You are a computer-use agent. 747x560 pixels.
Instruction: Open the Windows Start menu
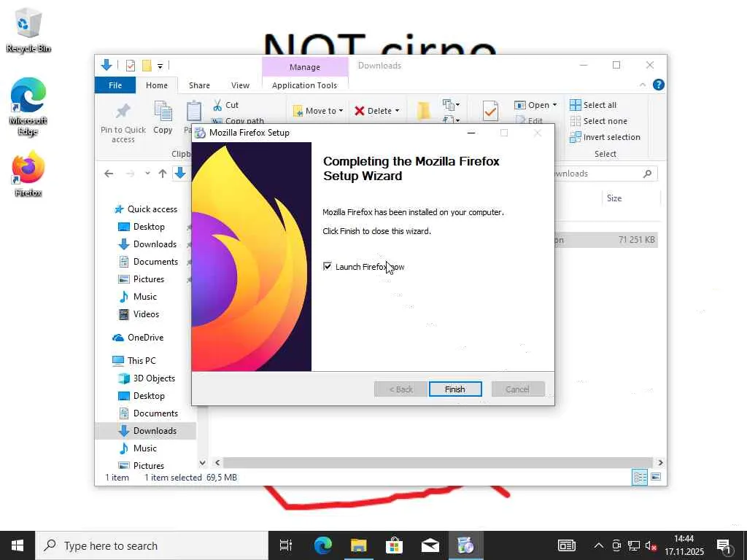tap(18, 545)
